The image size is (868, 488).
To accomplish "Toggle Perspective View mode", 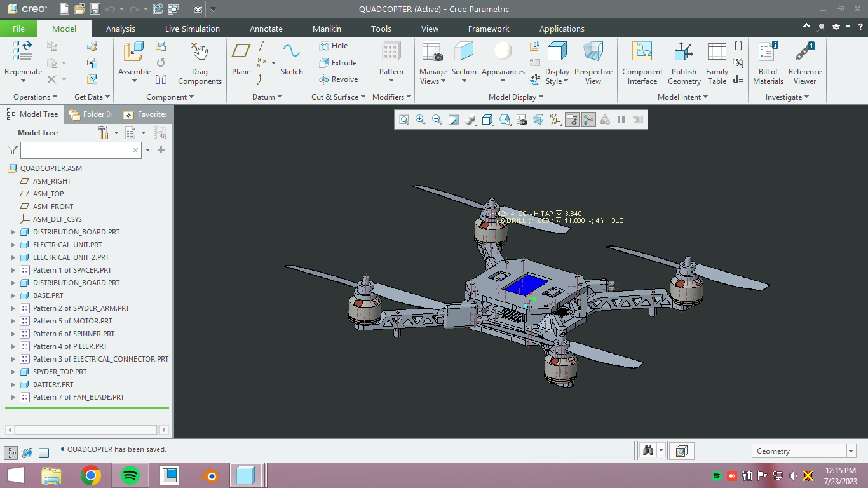I will coord(593,52).
